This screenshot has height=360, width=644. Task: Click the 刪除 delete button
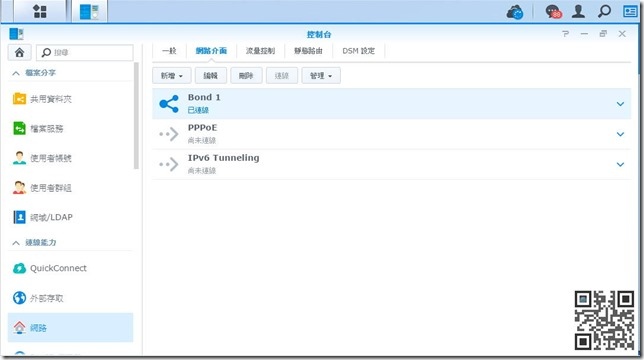click(x=246, y=76)
